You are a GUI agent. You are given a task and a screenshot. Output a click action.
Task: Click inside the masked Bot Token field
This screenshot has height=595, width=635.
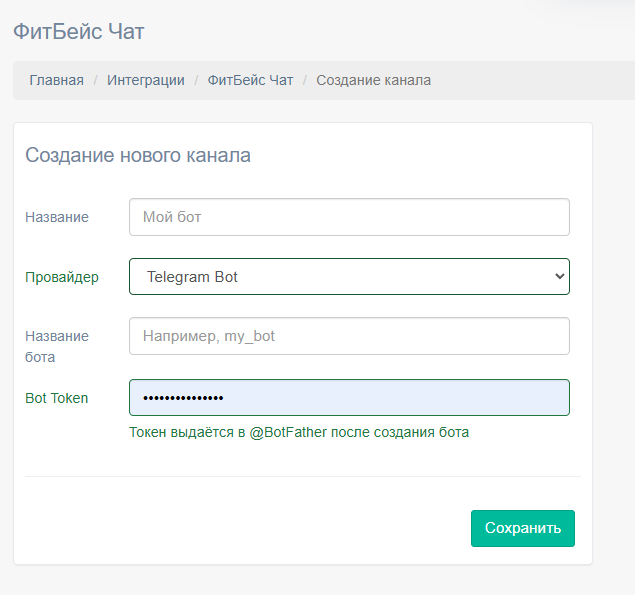(349, 398)
